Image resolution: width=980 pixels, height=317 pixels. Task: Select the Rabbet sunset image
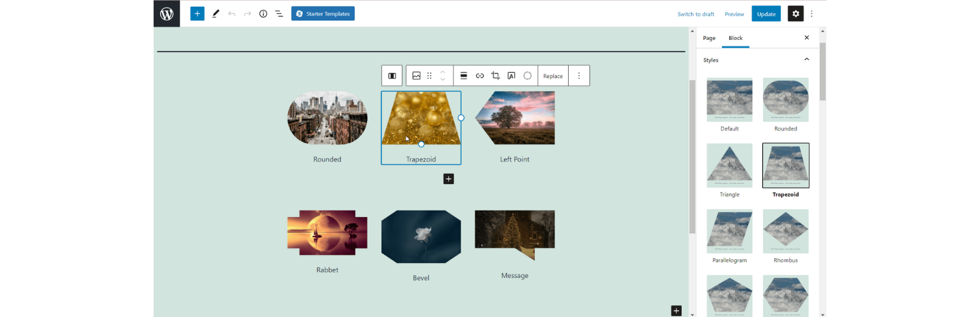[328, 233]
